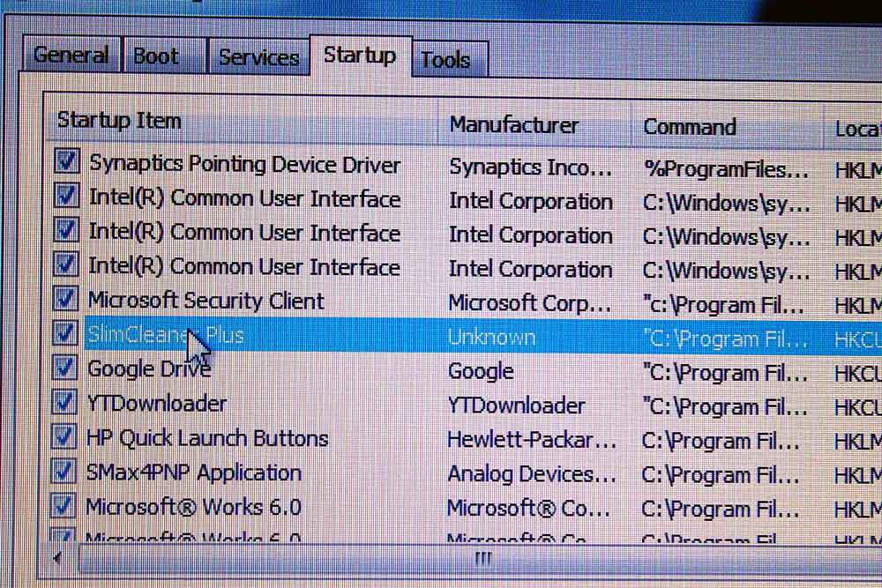Select the Microsoft Security Client entry name
The height and width of the screenshot is (588, 882).
click(206, 301)
